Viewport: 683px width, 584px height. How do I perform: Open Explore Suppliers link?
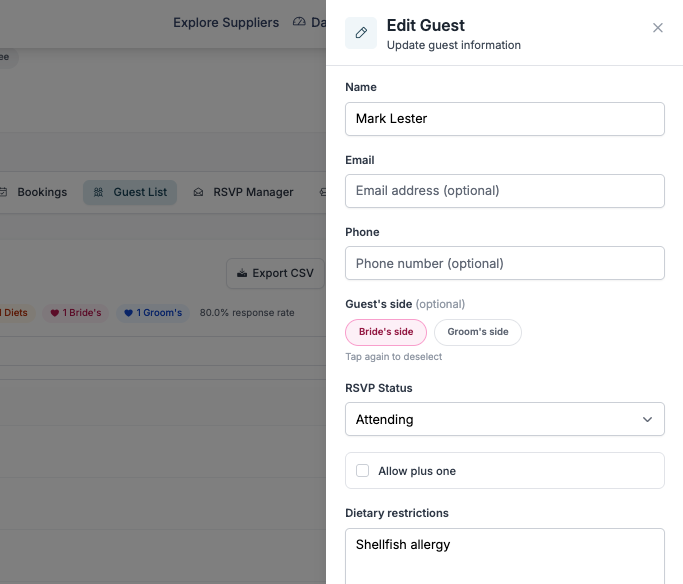click(226, 22)
